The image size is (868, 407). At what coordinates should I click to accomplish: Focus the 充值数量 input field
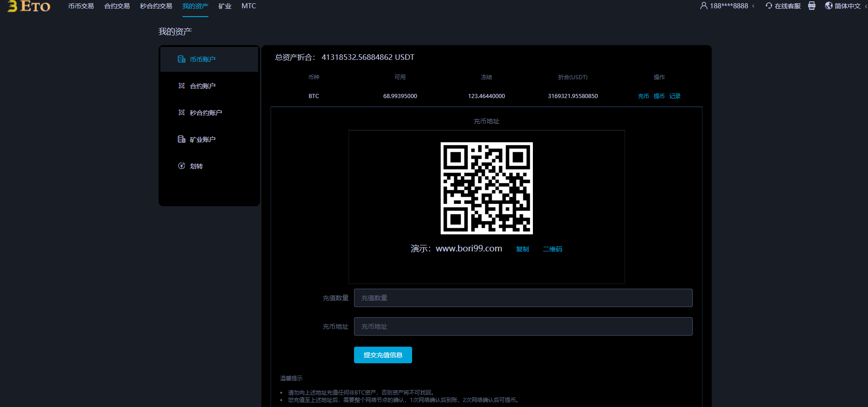[x=523, y=298]
